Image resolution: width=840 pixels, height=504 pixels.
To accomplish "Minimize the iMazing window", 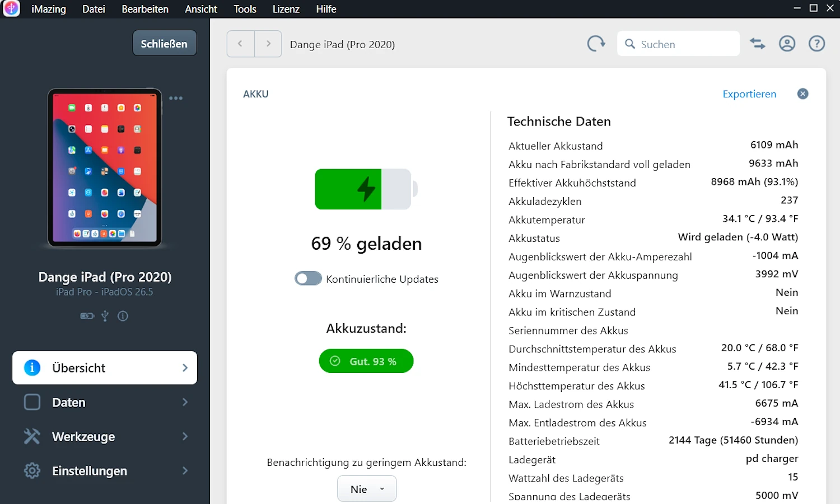I will point(797,8).
